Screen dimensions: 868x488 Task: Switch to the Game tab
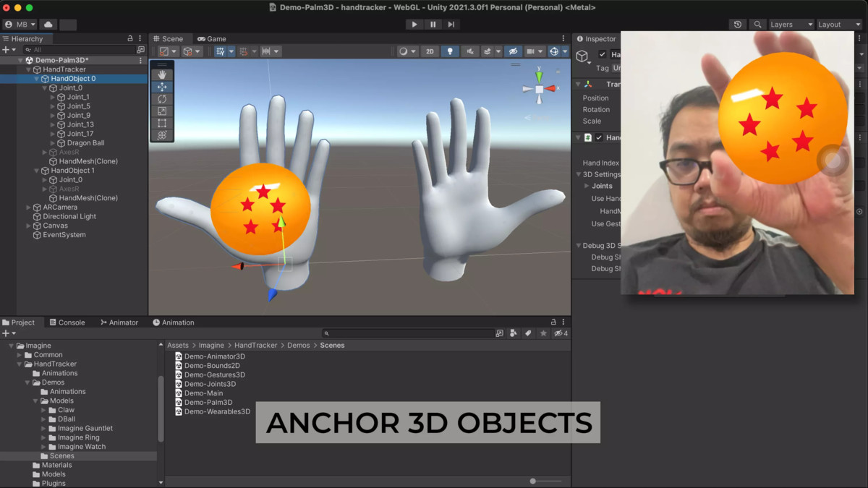click(212, 38)
